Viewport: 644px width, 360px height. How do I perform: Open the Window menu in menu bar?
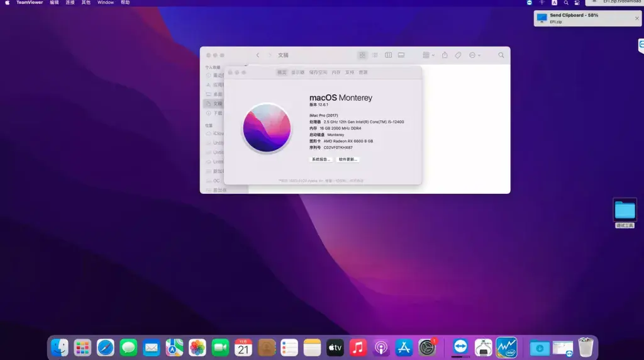(x=106, y=3)
